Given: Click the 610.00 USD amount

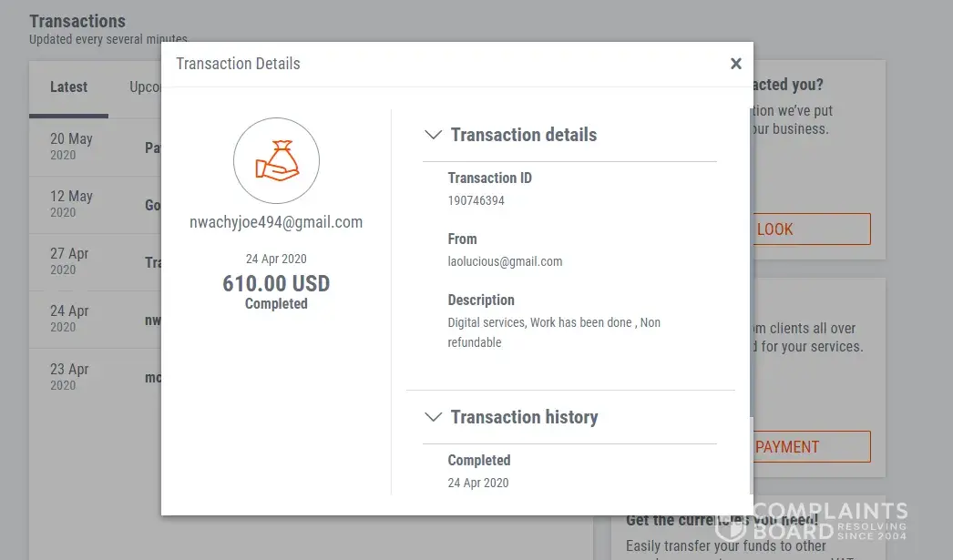Looking at the screenshot, I should tap(276, 283).
